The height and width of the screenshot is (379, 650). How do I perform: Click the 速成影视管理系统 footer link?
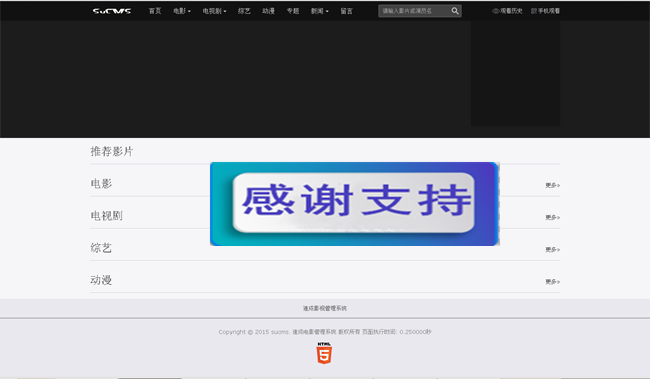coord(325,308)
